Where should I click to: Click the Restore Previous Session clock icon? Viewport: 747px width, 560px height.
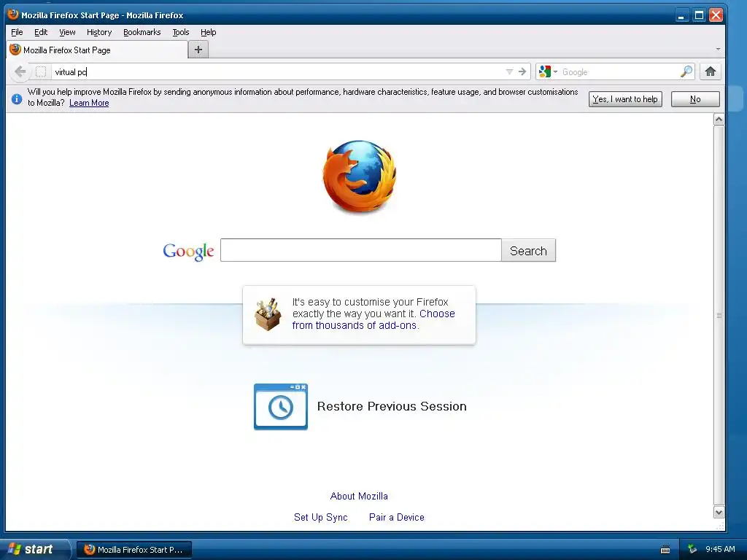[x=281, y=407]
